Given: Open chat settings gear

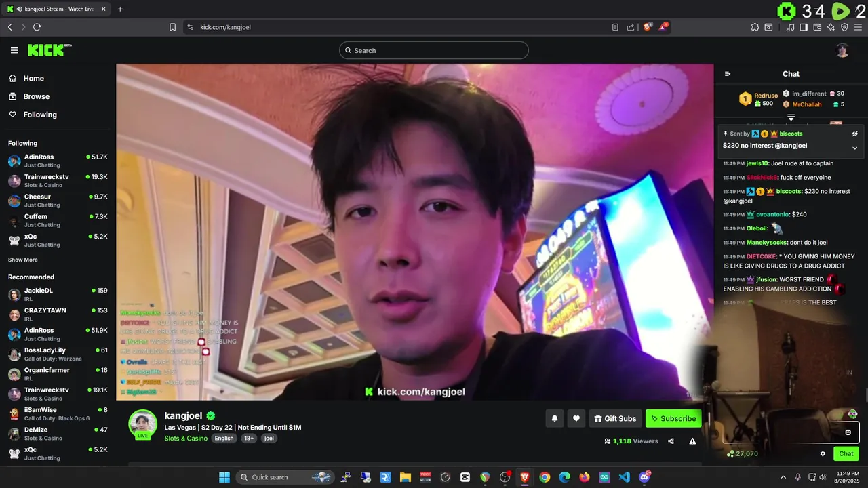Looking at the screenshot, I should tap(823, 454).
